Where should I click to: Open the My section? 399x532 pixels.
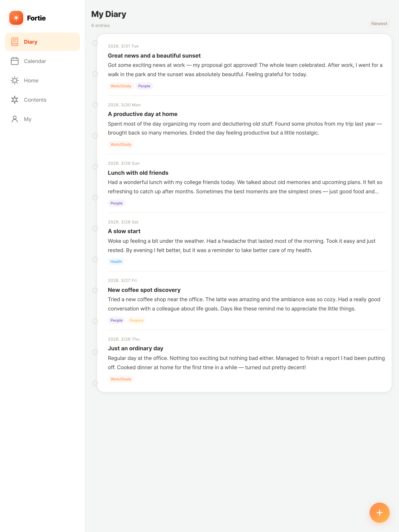coord(42,119)
